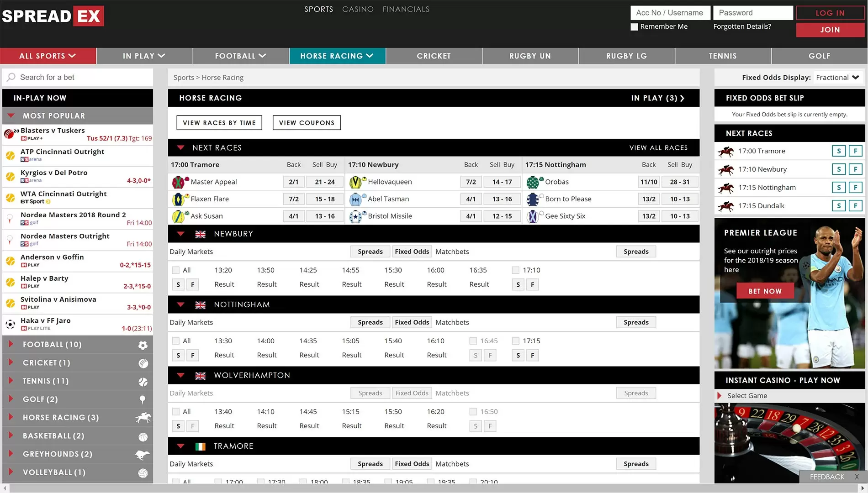
Task: Click Horse Racing category horse icon
Action: click(x=143, y=418)
